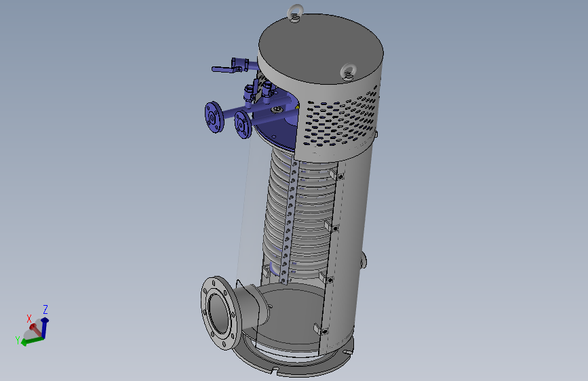Screen dimensions: 588x381
Task: Pick the lifting eye bolt on the cover center
Action: pyautogui.click(x=348, y=72)
